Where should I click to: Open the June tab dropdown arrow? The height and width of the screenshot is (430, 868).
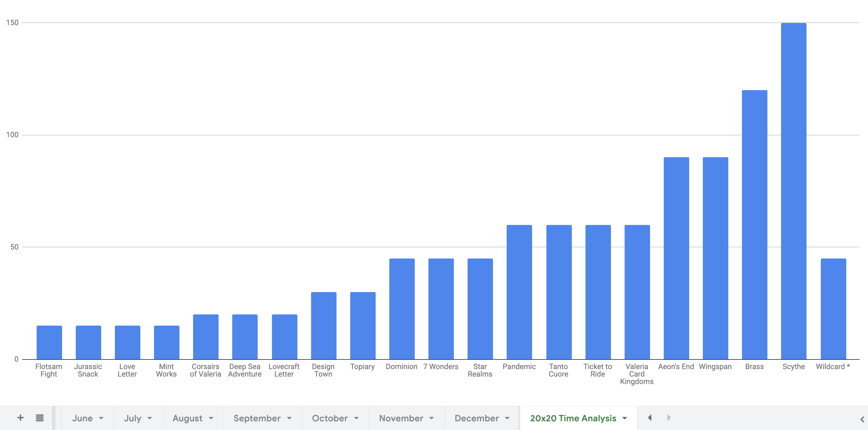click(x=101, y=418)
